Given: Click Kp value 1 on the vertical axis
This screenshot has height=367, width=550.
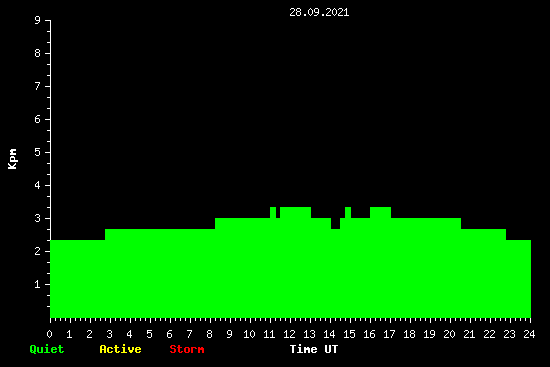Looking at the screenshot, I should pos(38,284).
